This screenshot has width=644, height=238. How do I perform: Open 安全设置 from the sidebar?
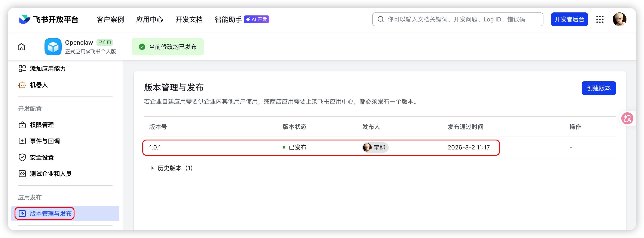coord(42,157)
